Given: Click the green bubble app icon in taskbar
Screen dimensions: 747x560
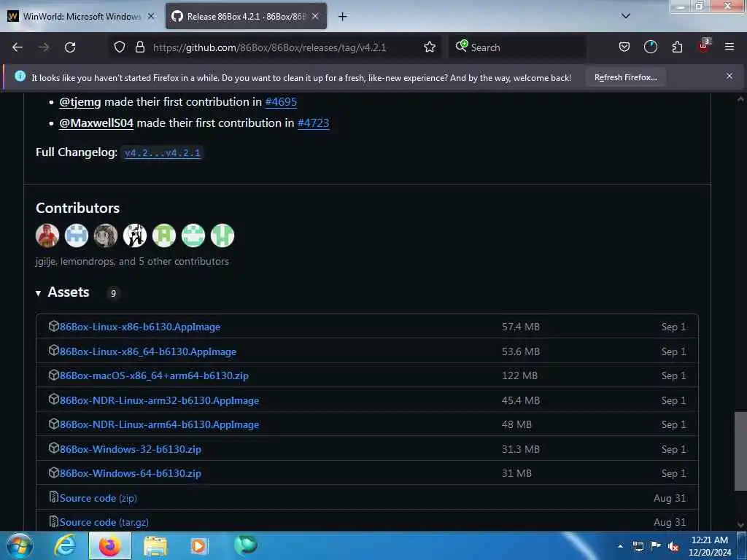Looking at the screenshot, I should click(x=246, y=545).
